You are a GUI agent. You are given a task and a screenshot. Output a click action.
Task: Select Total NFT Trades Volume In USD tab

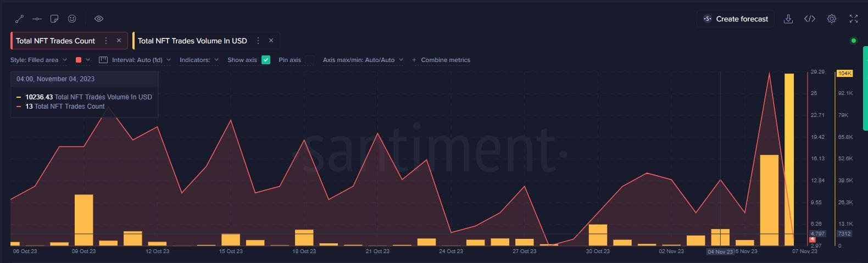point(192,41)
